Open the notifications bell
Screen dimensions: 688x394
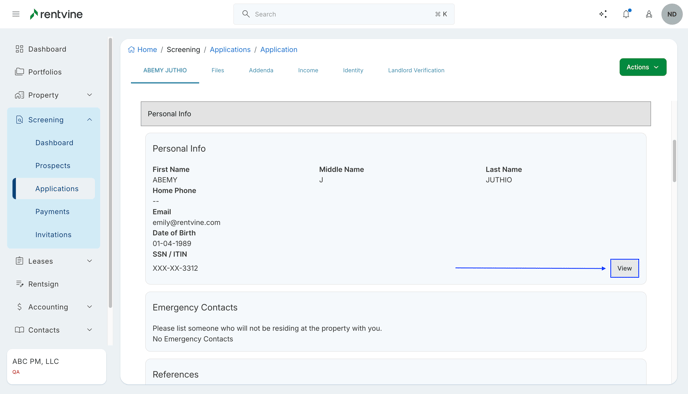point(626,14)
